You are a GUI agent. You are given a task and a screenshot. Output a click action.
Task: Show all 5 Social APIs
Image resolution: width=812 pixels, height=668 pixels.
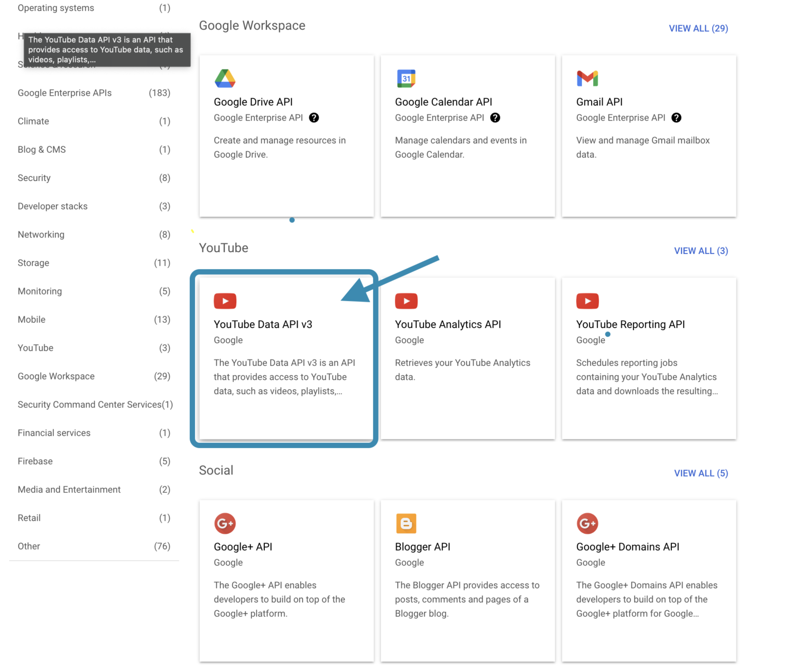[700, 473]
